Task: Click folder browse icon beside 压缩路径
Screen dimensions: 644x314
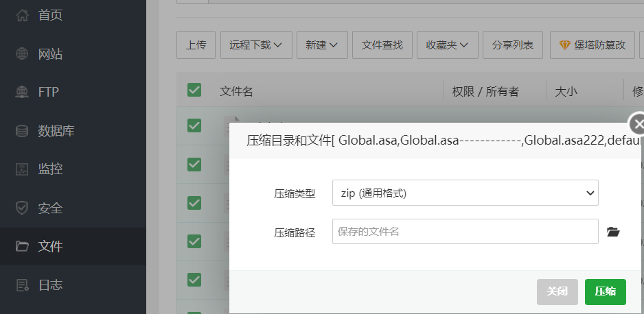Action: click(x=613, y=232)
